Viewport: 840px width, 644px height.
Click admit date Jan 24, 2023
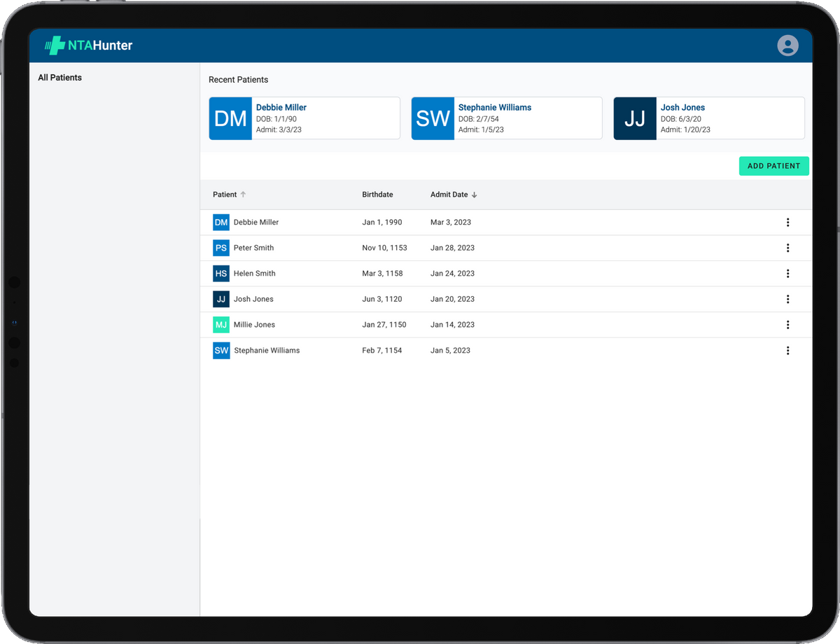tap(452, 274)
